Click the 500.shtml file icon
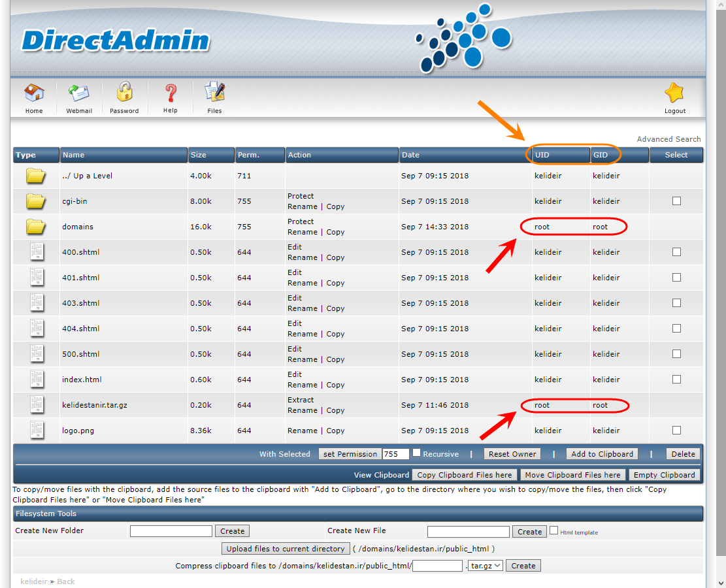The width and height of the screenshot is (726, 588). tap(37, 353)
